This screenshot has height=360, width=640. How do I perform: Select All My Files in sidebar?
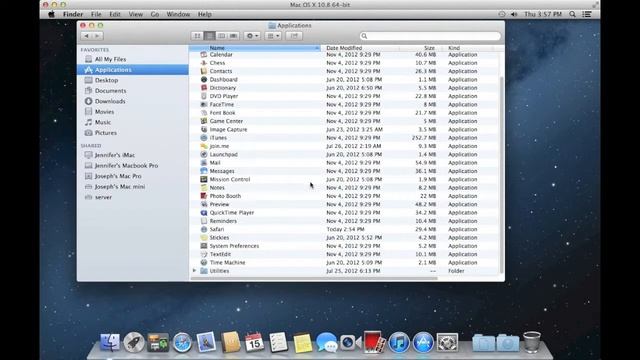(x=133, y=59)
